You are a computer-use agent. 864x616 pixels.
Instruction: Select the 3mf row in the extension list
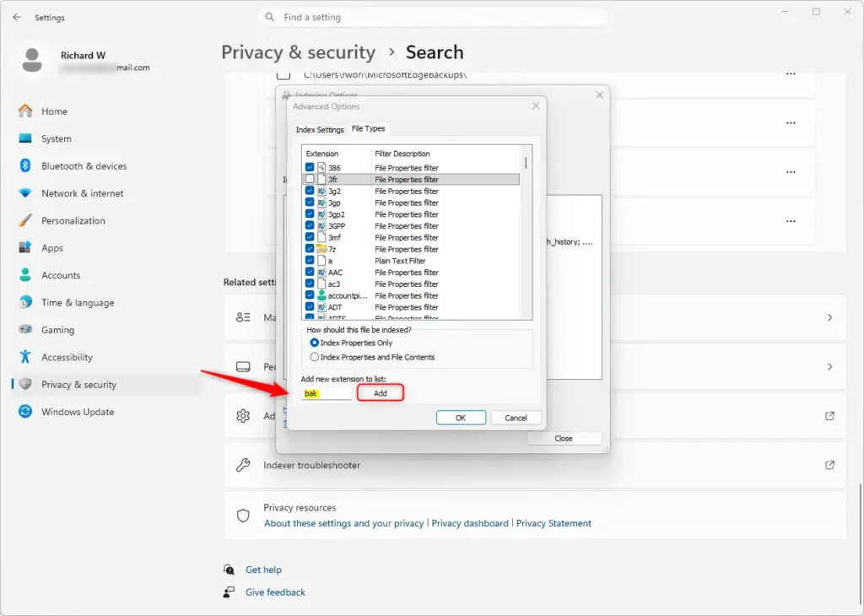click(411, 237)
